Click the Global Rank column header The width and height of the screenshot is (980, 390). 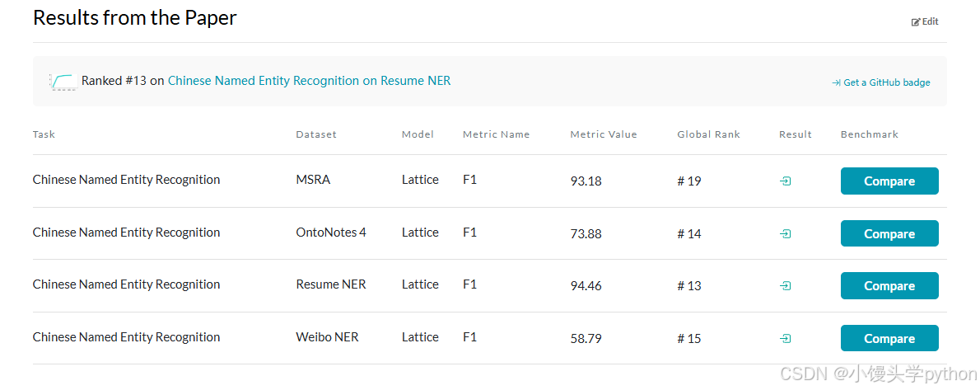pyautogui.click(x=709, y=134)
